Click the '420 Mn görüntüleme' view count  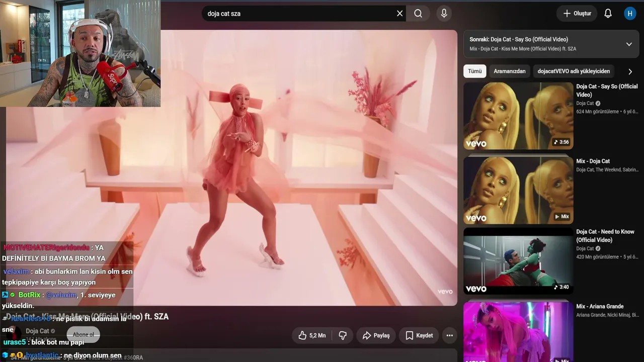[598, 257]
